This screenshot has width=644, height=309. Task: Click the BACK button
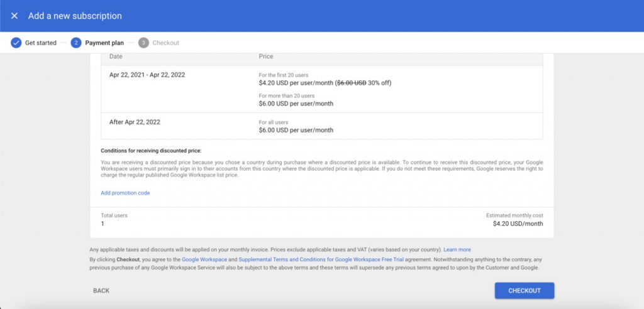(101, 291)
